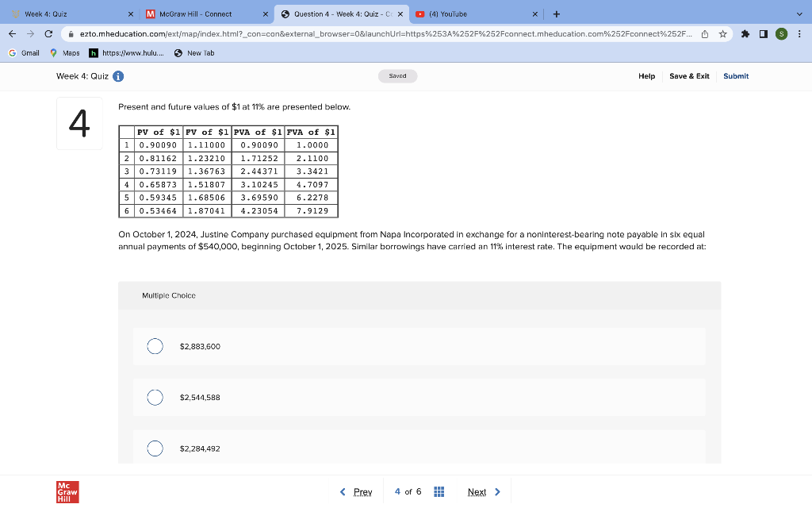This screenshot has width=812, height=508.
Task: Open the green S profile avatar
Action: coord(781,33)
